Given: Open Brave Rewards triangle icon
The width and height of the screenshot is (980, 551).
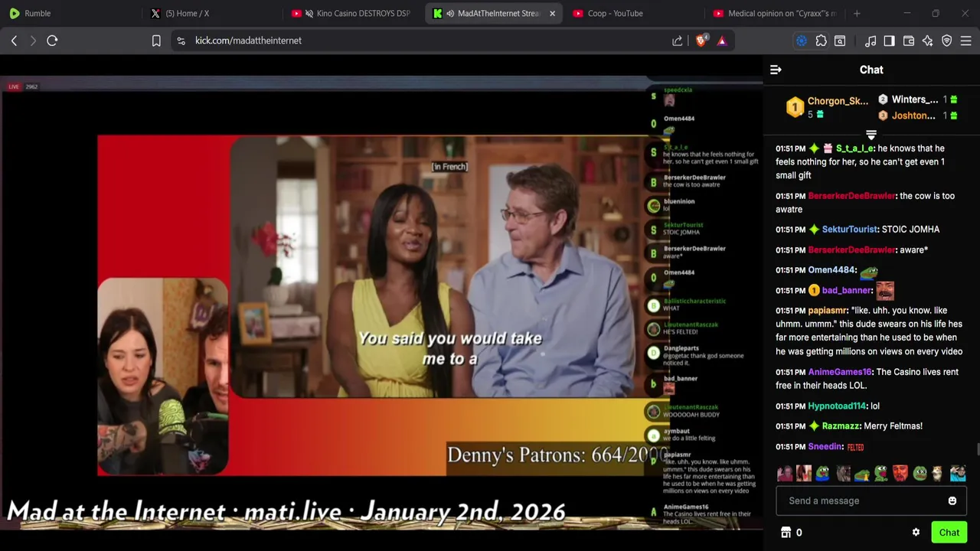Looking at the screenshot, I should tap(721, 41).
